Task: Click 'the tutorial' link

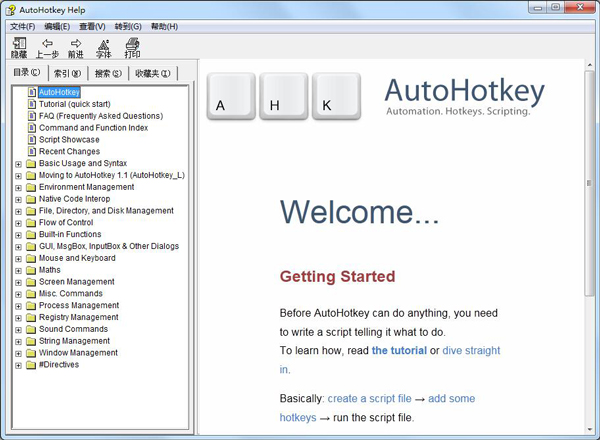Action: (398, 351)
